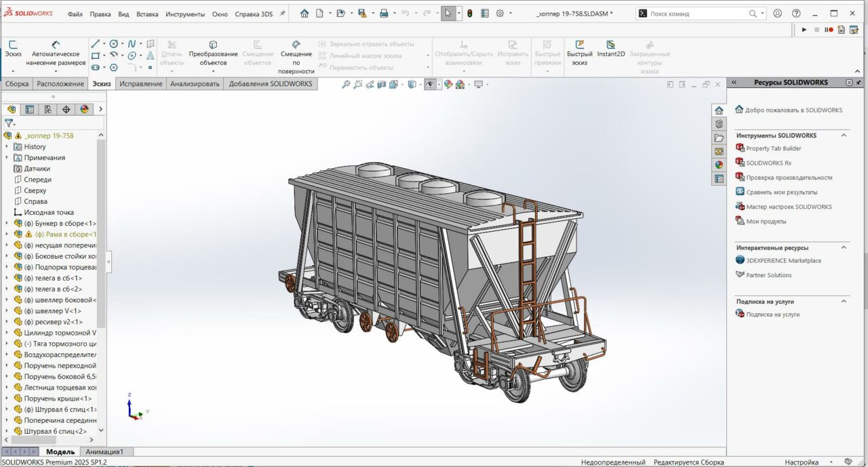Open Property Tab Builder tool
868x467 pixels.
[x=773, y=148]
